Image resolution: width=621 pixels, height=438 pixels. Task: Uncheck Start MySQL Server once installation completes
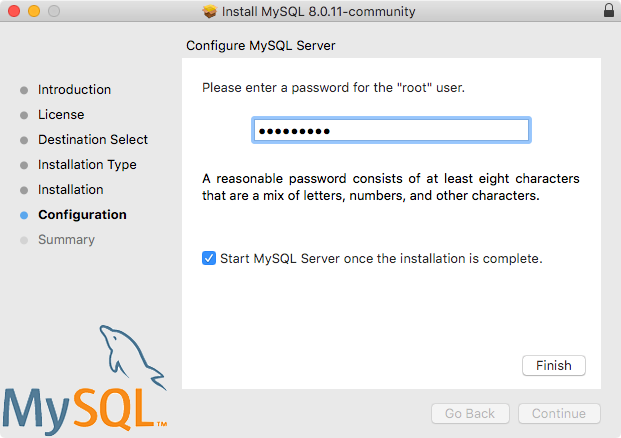[x=209, y=258]
